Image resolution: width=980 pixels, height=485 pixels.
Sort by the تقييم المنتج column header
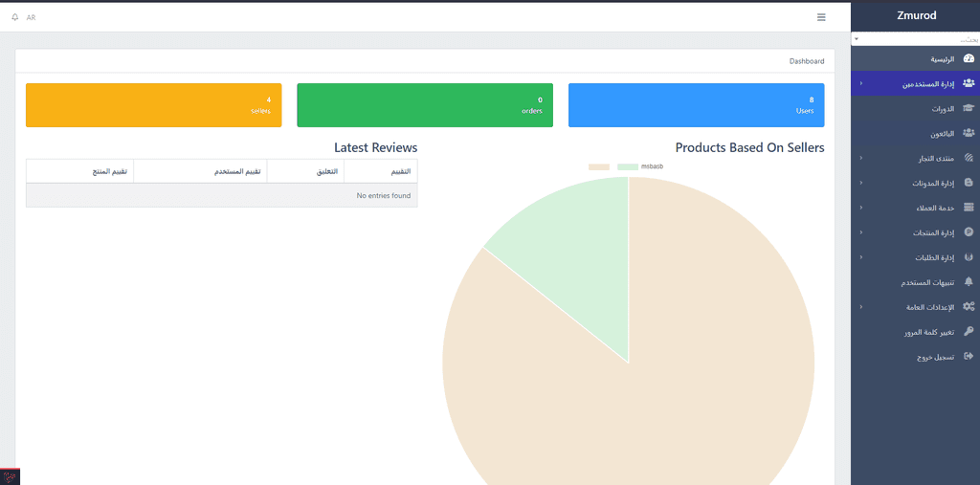click(x=80, y=171)
